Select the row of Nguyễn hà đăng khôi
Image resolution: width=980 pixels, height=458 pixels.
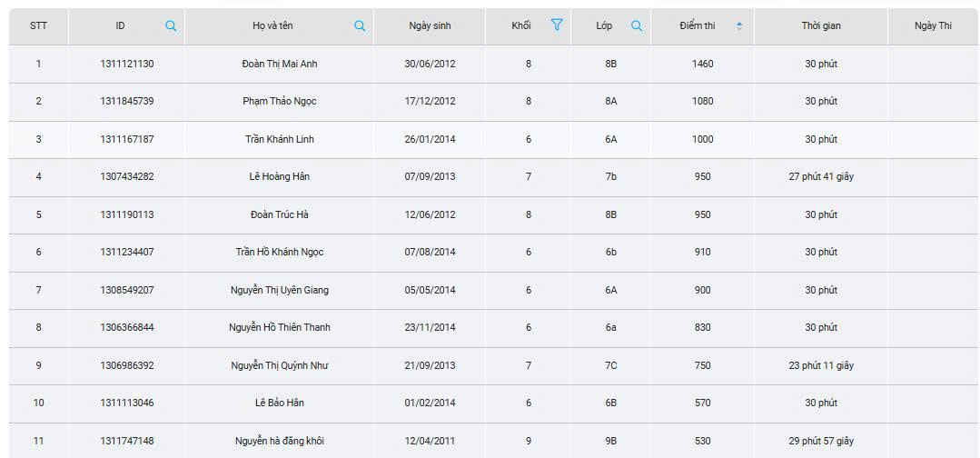pos(280,442)
